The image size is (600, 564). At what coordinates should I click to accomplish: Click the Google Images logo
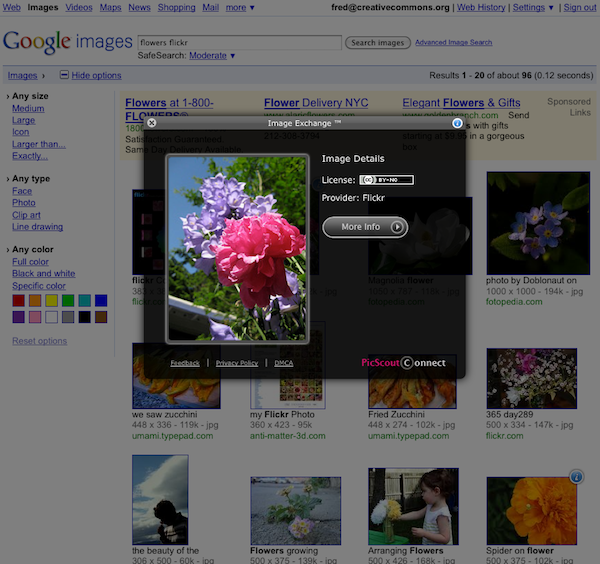coord(67,43)
